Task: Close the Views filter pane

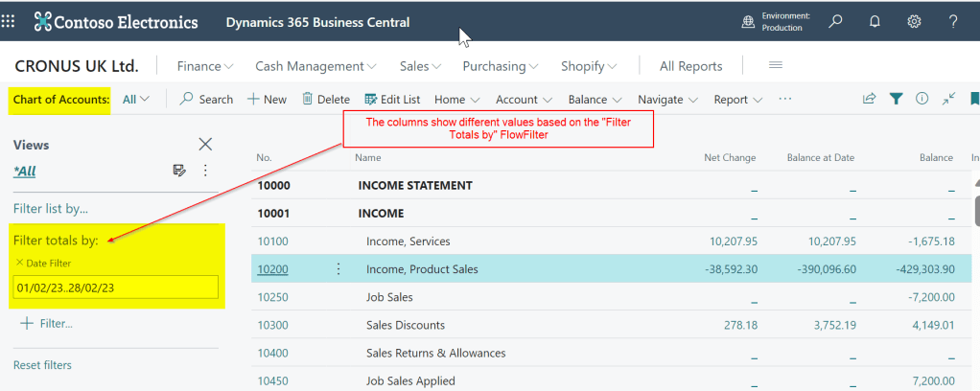Action: coord(205,144)
